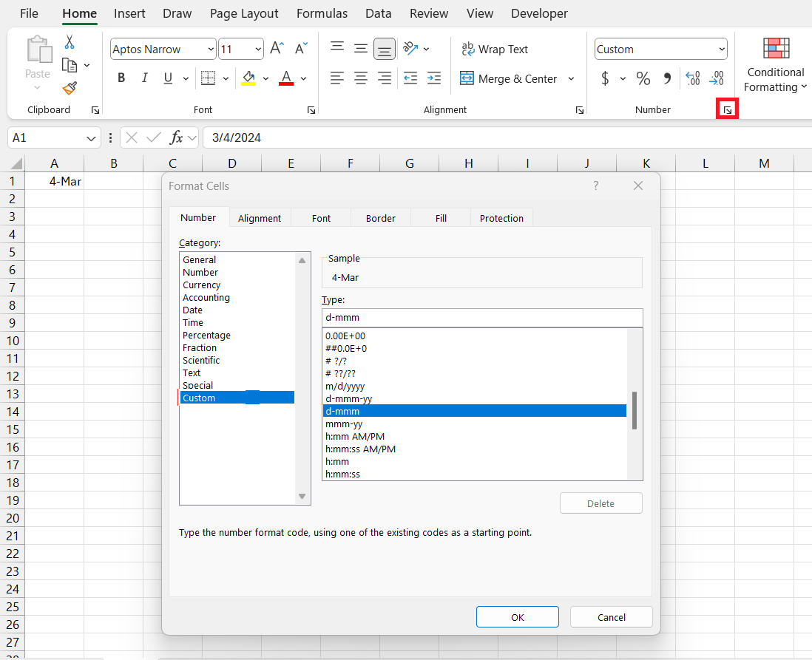Click the formula bar showing 3/4/2024
812x660 pixels.
coord(507,137)
